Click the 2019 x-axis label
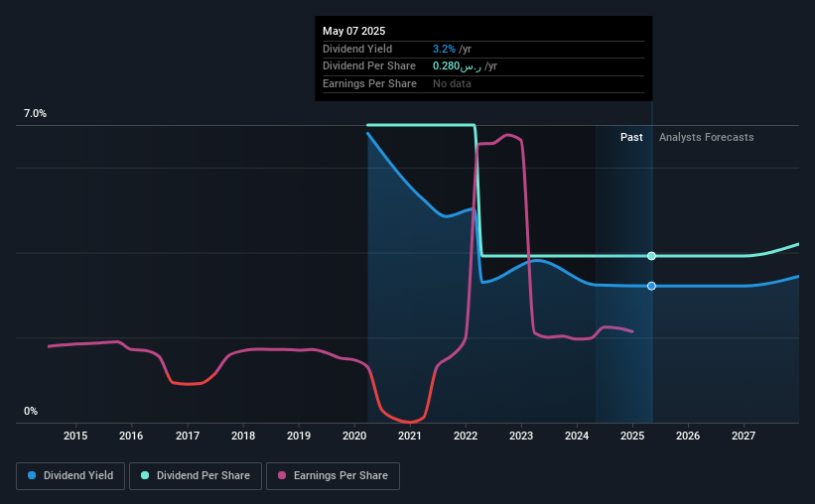 click(299, 436)
